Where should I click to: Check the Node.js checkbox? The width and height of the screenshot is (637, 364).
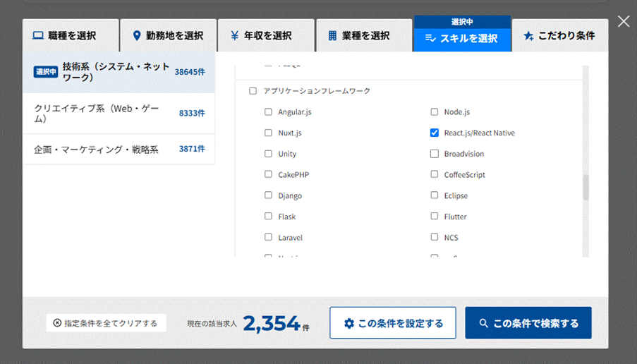tap(435, 111)
